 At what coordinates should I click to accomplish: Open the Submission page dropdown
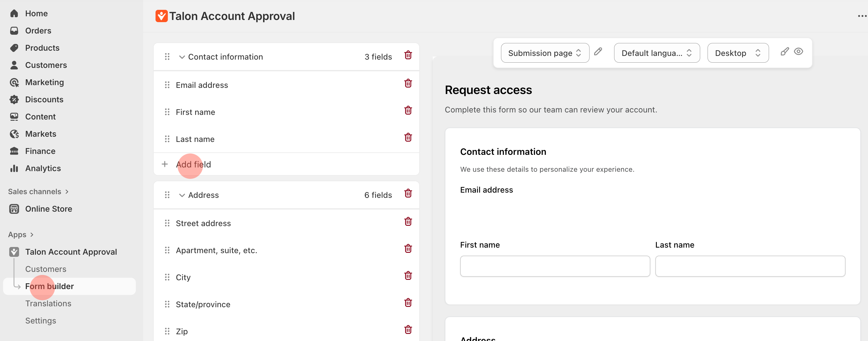coord(545,53)
